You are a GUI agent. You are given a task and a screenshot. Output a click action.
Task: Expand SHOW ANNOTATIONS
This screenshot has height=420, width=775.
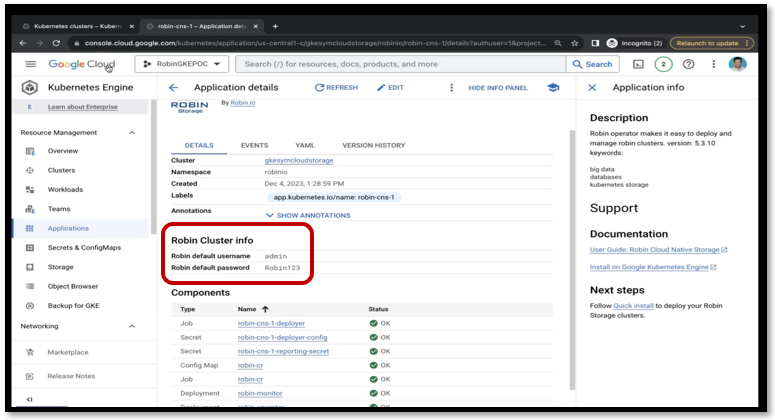[308, 215]
